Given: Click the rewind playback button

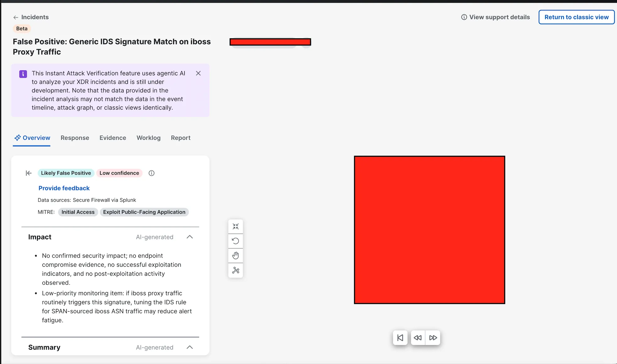Looking at the screenshot, I should coord(418,338).
